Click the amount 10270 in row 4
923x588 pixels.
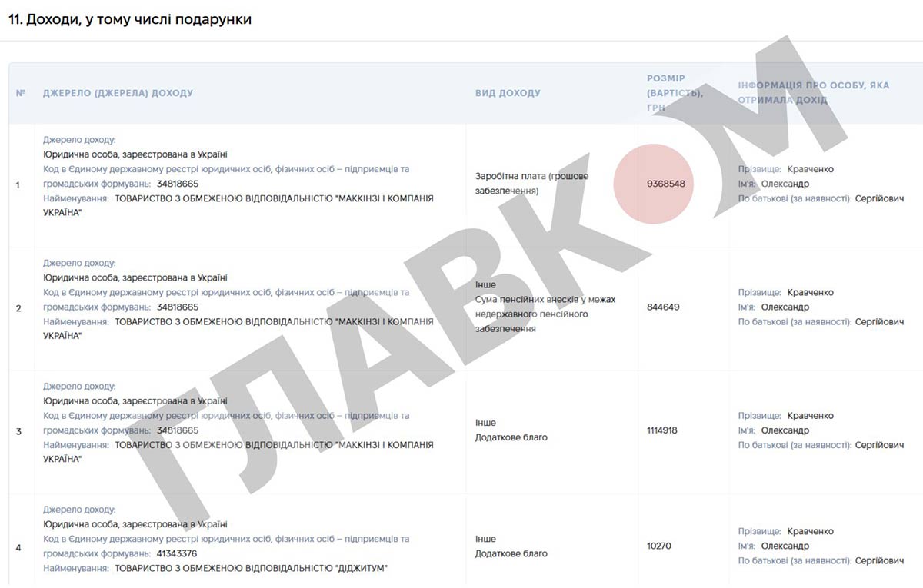click(x=659, y=546)
